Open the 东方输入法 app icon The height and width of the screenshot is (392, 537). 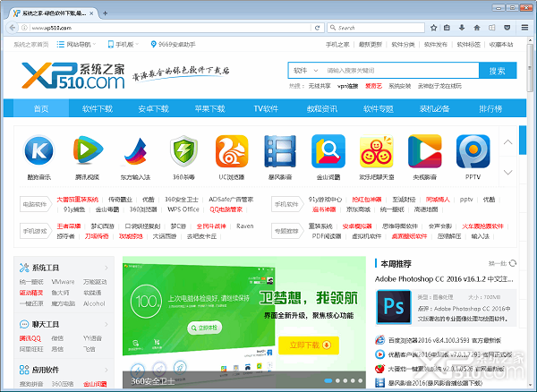135,151
